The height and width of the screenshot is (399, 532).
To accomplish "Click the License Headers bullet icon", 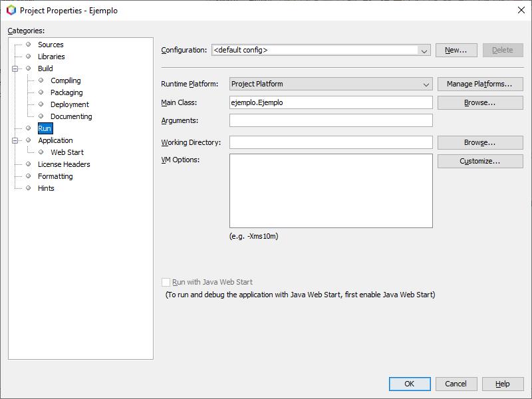I will [29, 164].
